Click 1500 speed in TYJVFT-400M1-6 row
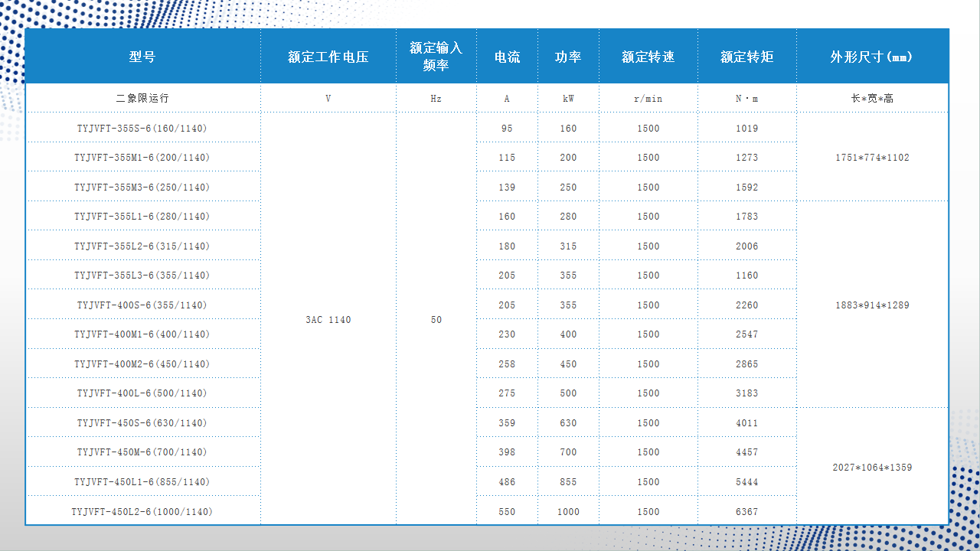The height and width of the screenshot is (551, 980). pos(648,334)
